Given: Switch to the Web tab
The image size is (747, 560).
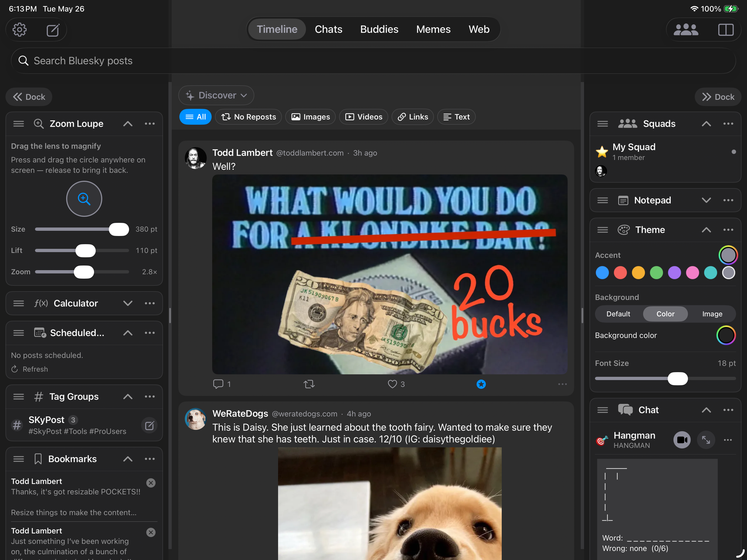Looking at the screenshot, I should 479,29.
